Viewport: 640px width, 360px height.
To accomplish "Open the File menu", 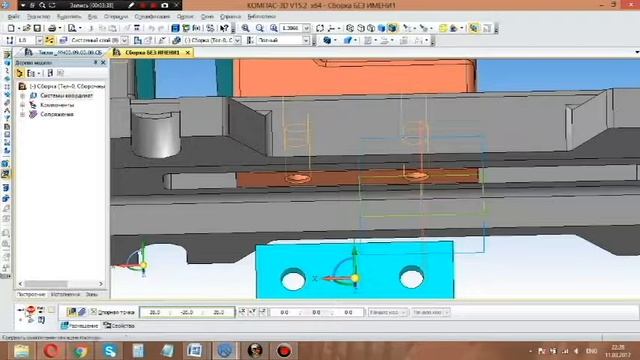I will tap(13, 17).
